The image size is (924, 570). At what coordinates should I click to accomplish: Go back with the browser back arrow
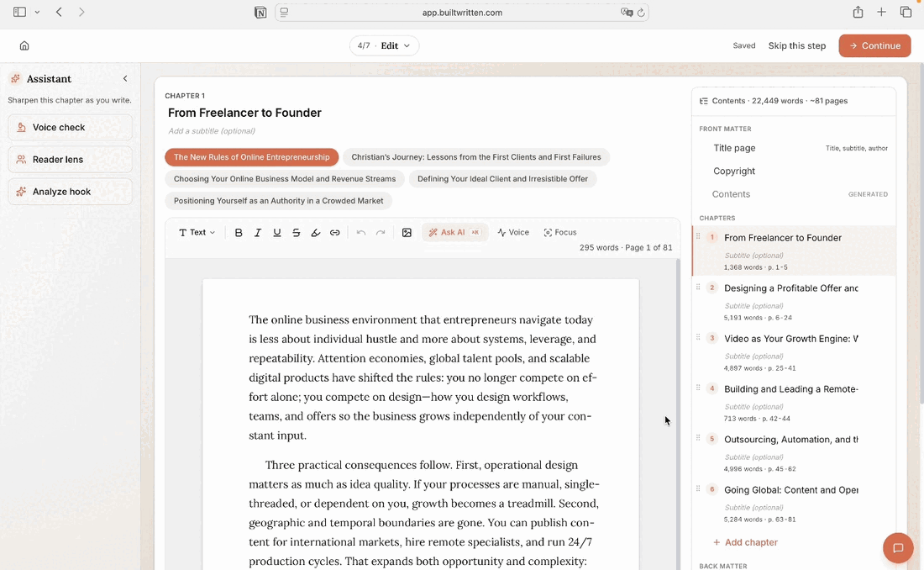[x=59, y=12]
